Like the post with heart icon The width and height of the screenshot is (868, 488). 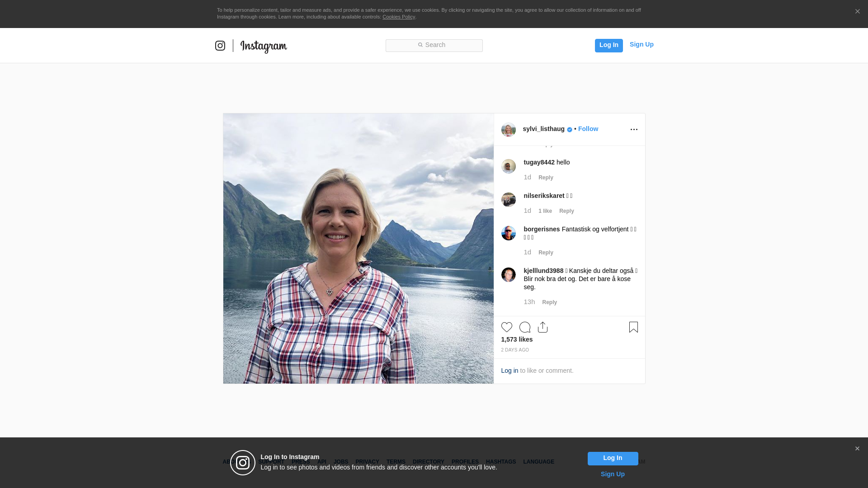coord(507,327)
